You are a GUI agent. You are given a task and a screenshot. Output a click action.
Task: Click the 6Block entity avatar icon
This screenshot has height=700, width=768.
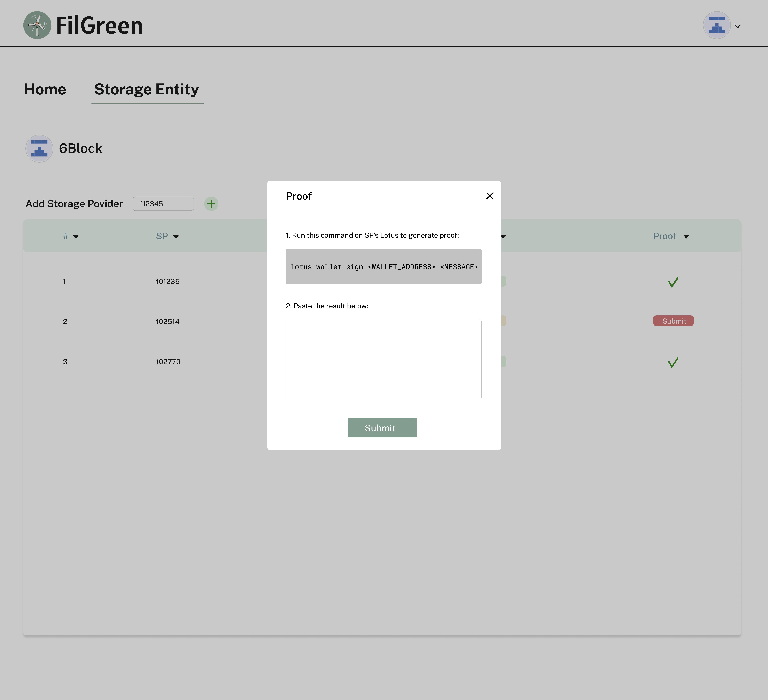39,149
